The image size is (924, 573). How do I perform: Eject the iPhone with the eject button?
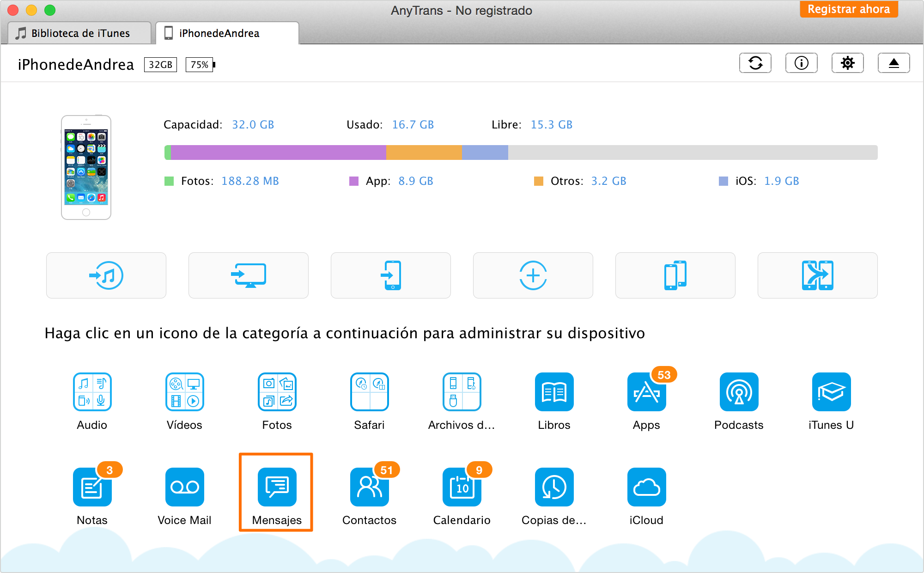[894, 63]
